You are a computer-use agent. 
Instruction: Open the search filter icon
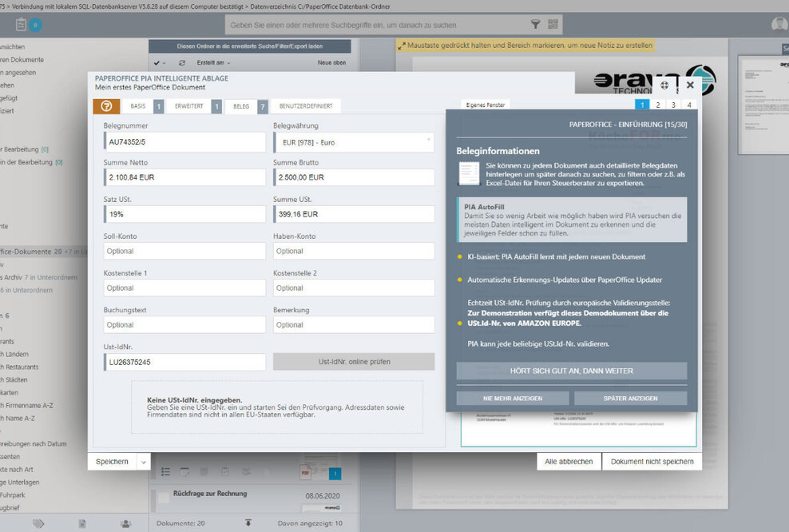(536, 23)
